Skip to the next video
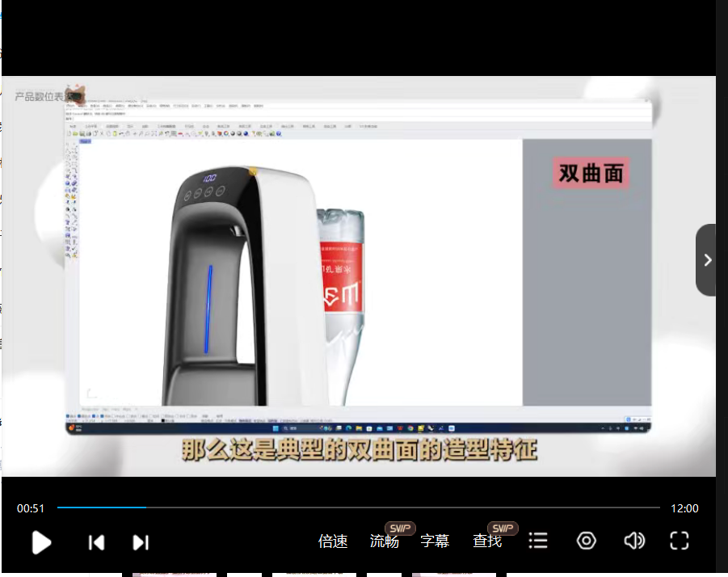728x577 pixels. pyautogui.click(x=141, y=542)
